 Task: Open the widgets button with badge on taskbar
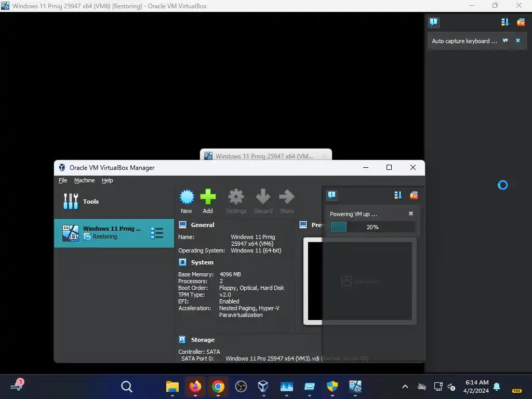point(17,386)
